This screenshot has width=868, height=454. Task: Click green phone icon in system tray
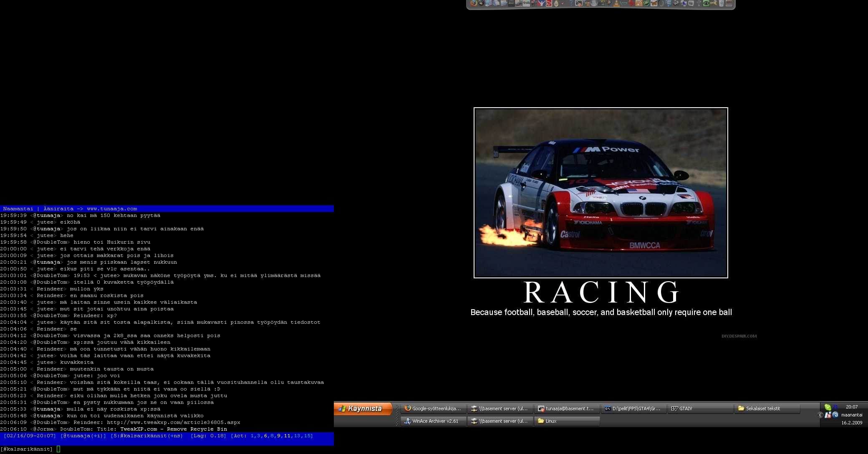coord(828,407)
